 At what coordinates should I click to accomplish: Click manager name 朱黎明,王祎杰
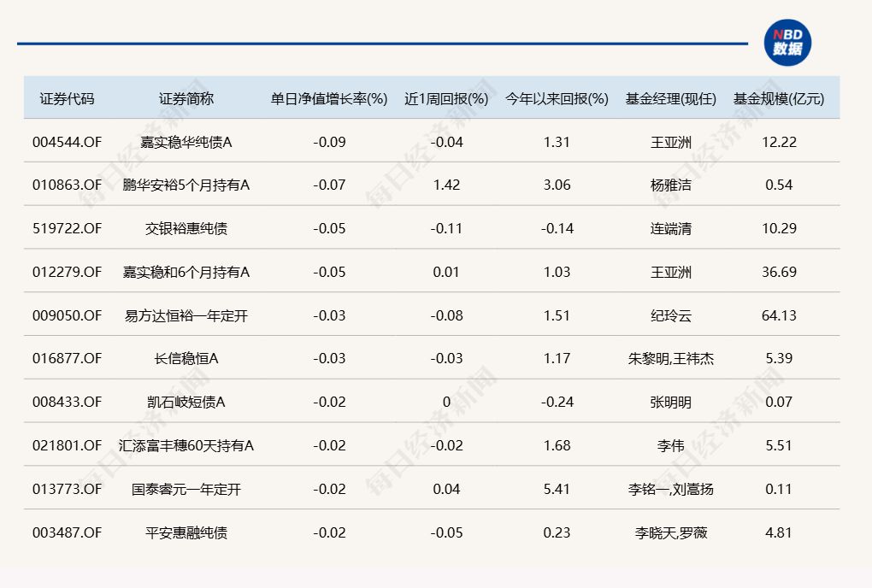pyautogui.click(x=671, y=359)
